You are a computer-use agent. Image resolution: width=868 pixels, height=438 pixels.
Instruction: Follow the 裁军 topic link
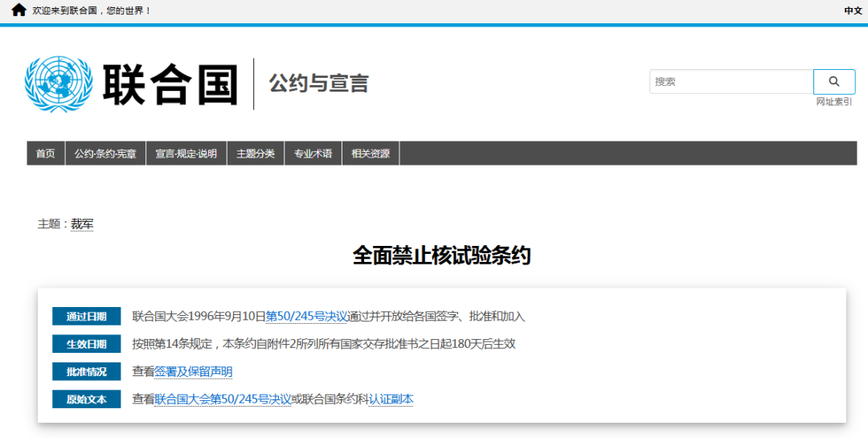click(x=82, y=224)
